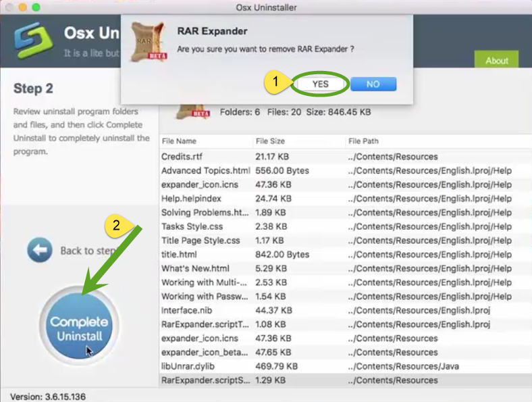The height and width of the screenshot is (402, 532).
Task: Click the 44.37 KB size cell
Action: click(x=273, y=310)
